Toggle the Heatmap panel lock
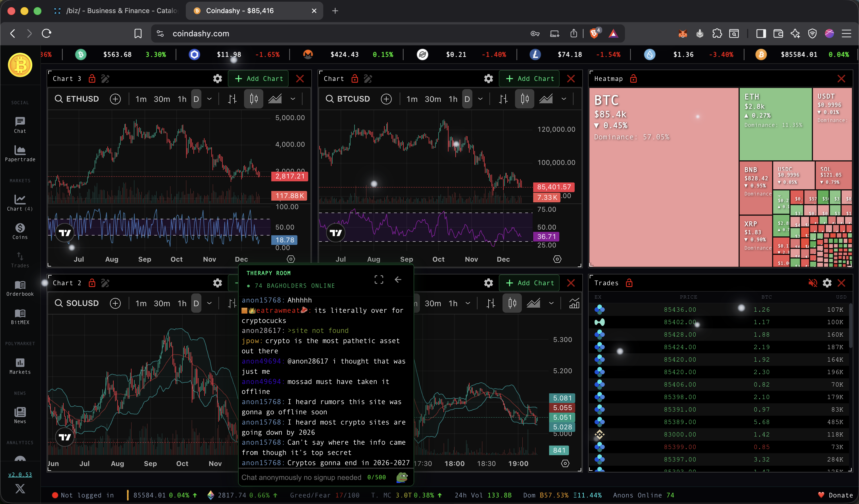 pyautogui.click(x=633, y=79)
